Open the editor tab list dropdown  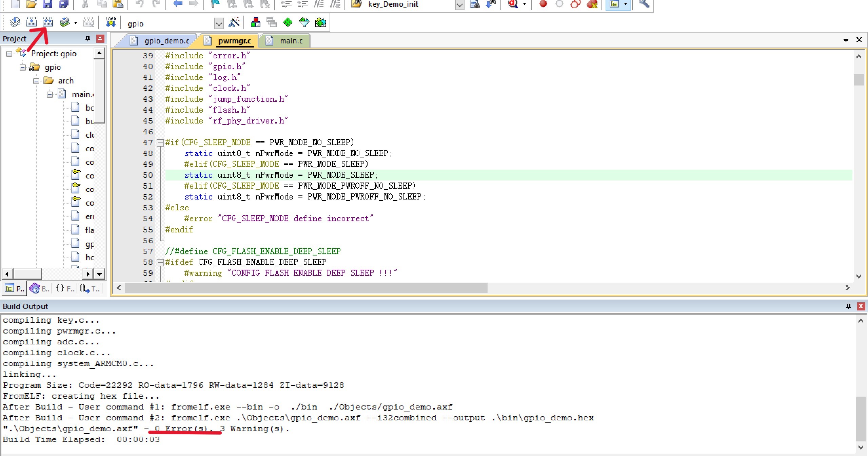(846, 40)
